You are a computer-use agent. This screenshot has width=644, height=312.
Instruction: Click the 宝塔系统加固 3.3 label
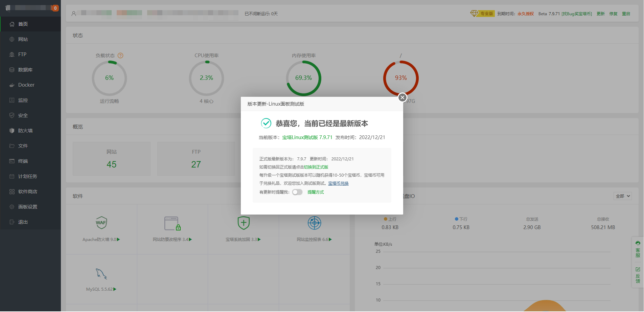(x=243, y=240)
